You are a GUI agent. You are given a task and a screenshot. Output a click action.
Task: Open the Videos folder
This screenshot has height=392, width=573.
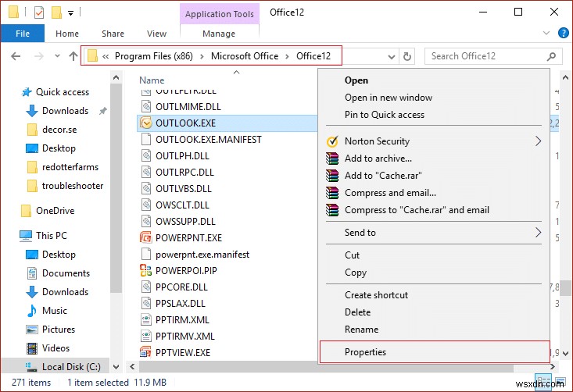coord(56,347)
